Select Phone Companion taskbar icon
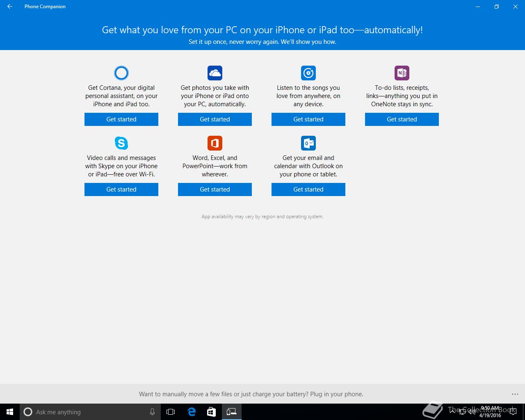Image resolution: width=525 pixels, height=420 pixels. pos(231,412)
